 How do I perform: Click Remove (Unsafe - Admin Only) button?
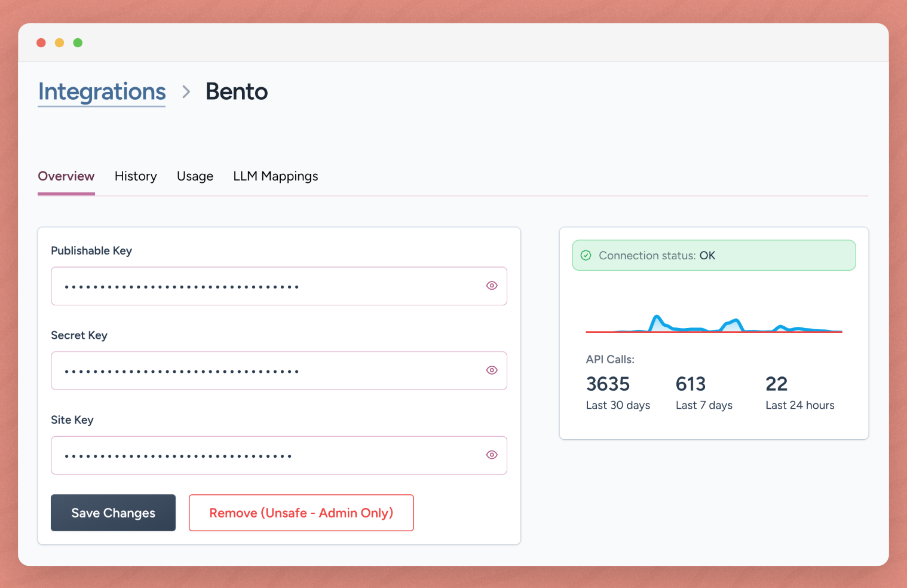pos(301,513)
